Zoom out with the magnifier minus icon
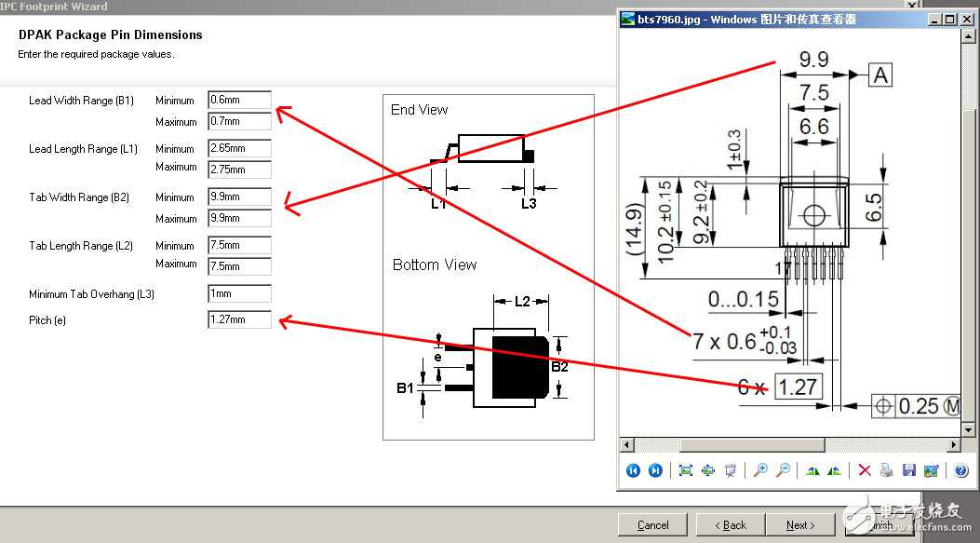This screenshot has width=980, height=543. coord(783,470)
